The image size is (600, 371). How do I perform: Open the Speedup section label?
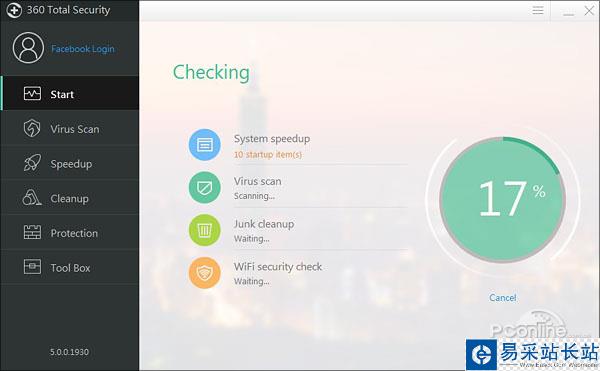(x=71, y=164)
